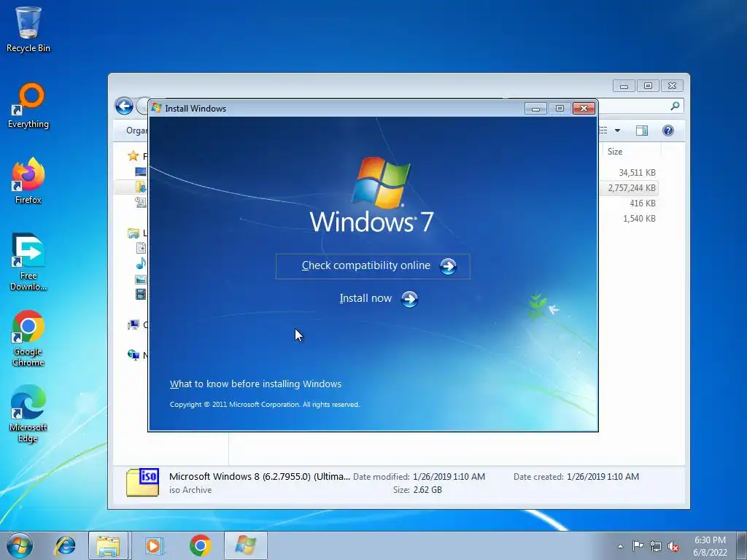Switch to Windows Explorer in the taskbar
The height and width of the screenshot is (560, 747).
(x=108, y=545)
